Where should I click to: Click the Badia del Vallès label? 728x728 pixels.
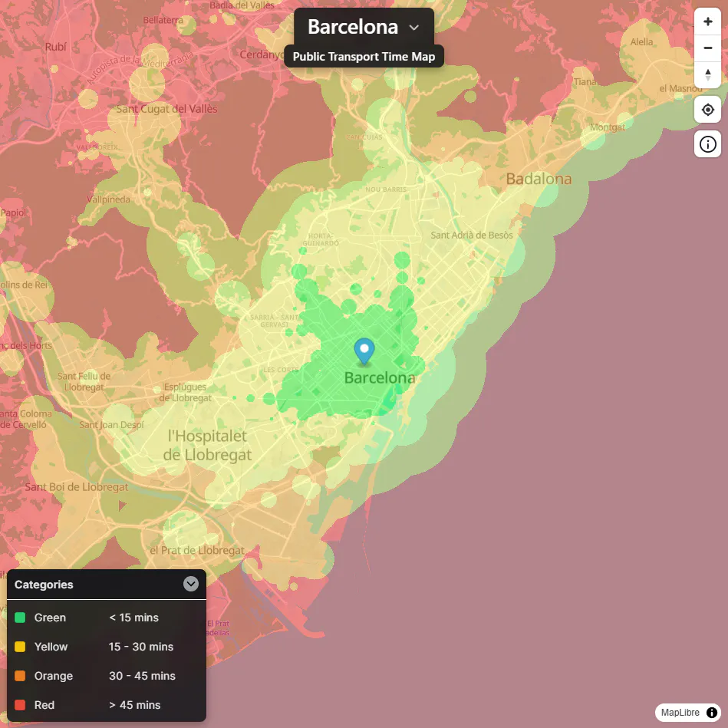tap(242, 5)
